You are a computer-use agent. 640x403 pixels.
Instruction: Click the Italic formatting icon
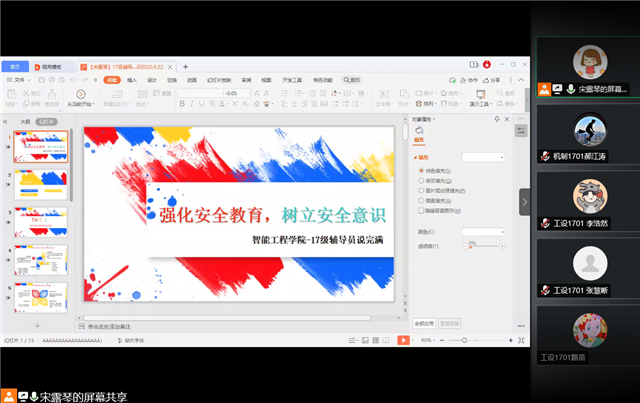click(x=192, y=104)
